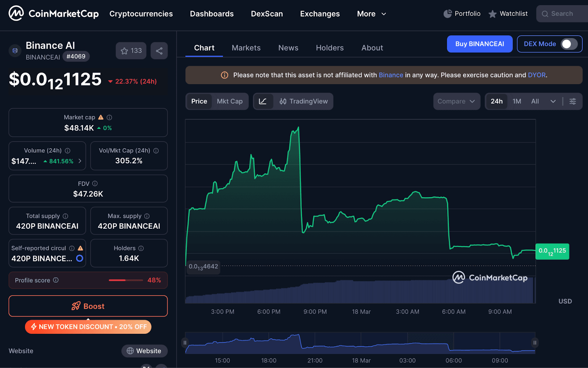Click the blue circle next to self-reported supply
The height and width of the screenshot is (368, 588).
click(x=79, y=258)
